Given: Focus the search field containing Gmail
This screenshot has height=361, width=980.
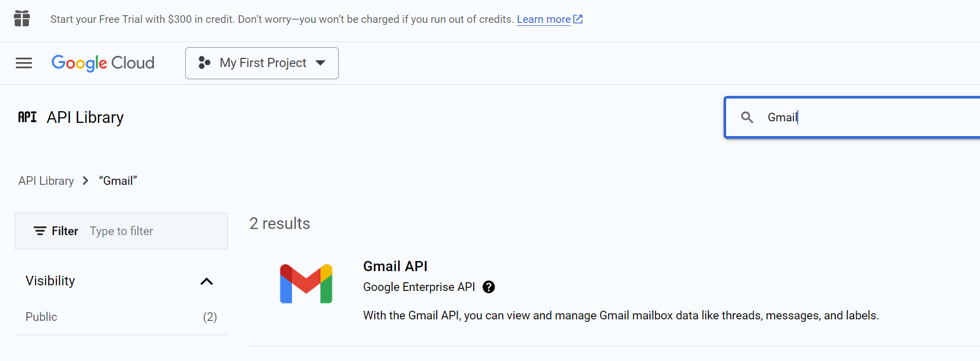Looking at the screenshot, I should point(863,117).
